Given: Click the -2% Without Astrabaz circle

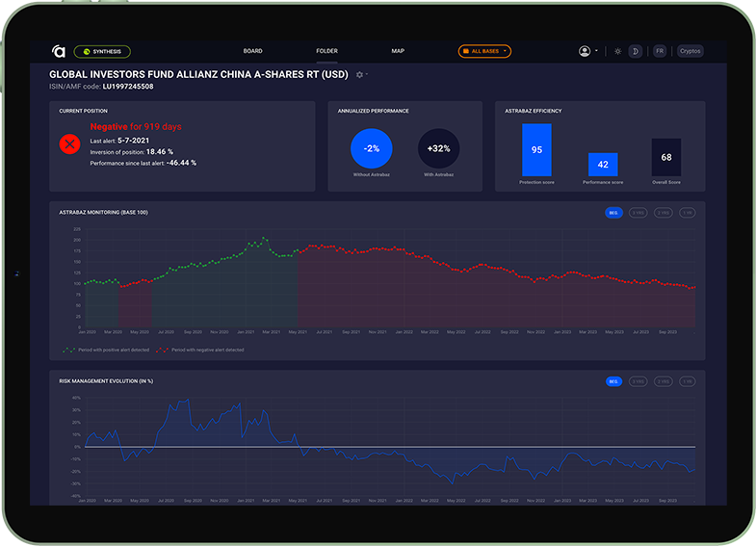Looking at the screenshot, I should [371, 148].
